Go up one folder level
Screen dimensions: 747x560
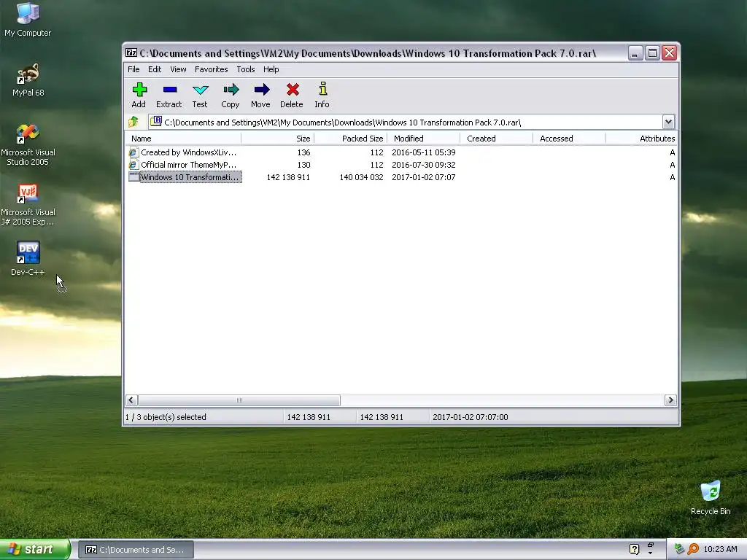click(x=133, y=122)
